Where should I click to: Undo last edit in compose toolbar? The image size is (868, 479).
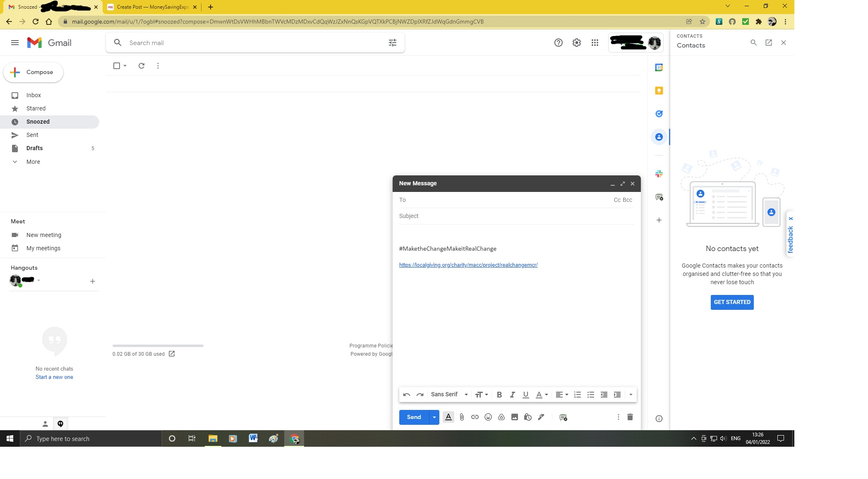[407, 395]
